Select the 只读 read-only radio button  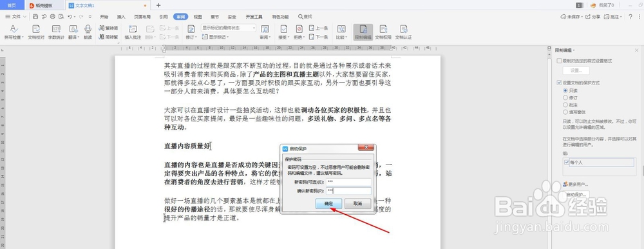565,90
